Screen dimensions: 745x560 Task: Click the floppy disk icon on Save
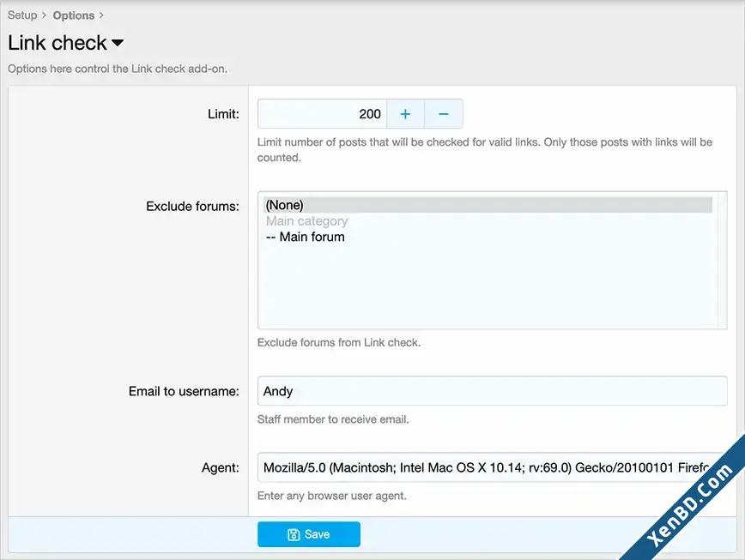pyautogui.click(x=294, y=535)
